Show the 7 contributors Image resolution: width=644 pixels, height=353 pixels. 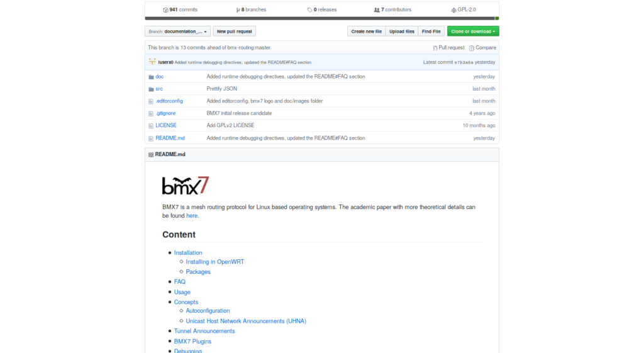pos(392,9)
